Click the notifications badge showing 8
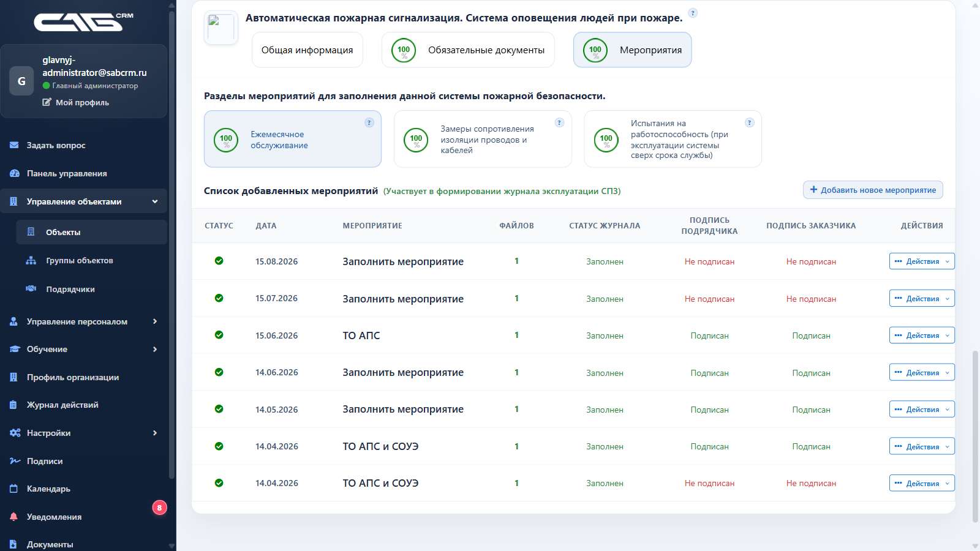Viewport: 980px width, 551px height. point(159,508)
